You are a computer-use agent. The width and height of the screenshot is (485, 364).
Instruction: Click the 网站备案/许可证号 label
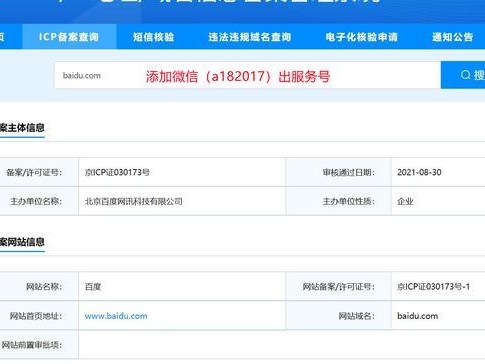339,287
